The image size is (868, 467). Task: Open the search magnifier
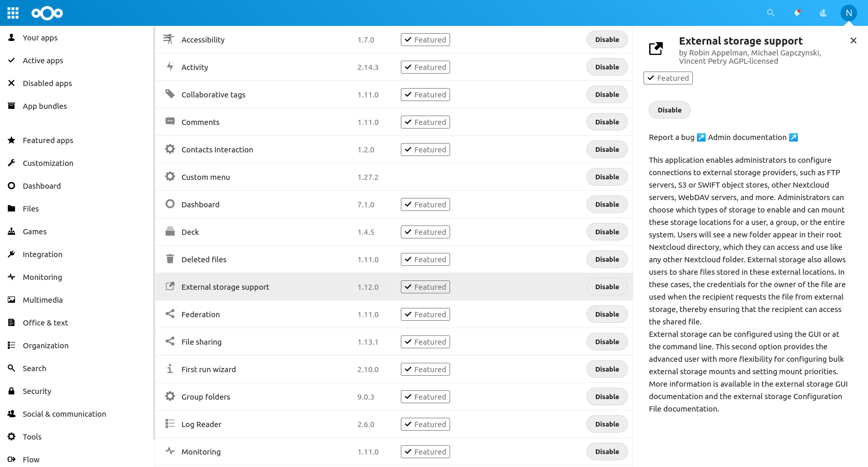tap(771, 13)
